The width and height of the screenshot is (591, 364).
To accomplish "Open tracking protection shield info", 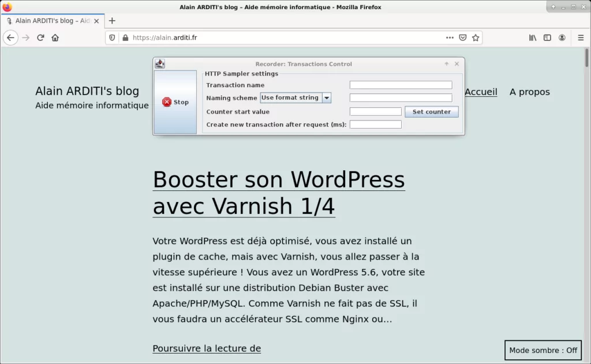I will coord(112,37).
